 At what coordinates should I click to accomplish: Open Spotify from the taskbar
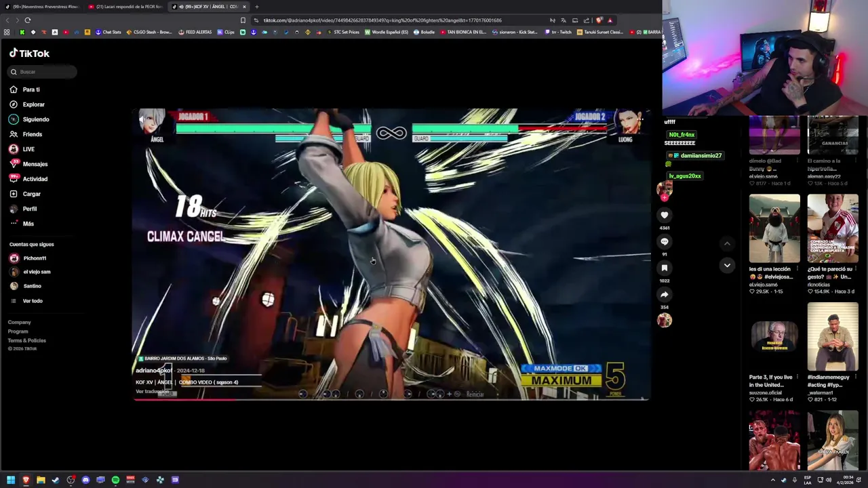point(115,480)
